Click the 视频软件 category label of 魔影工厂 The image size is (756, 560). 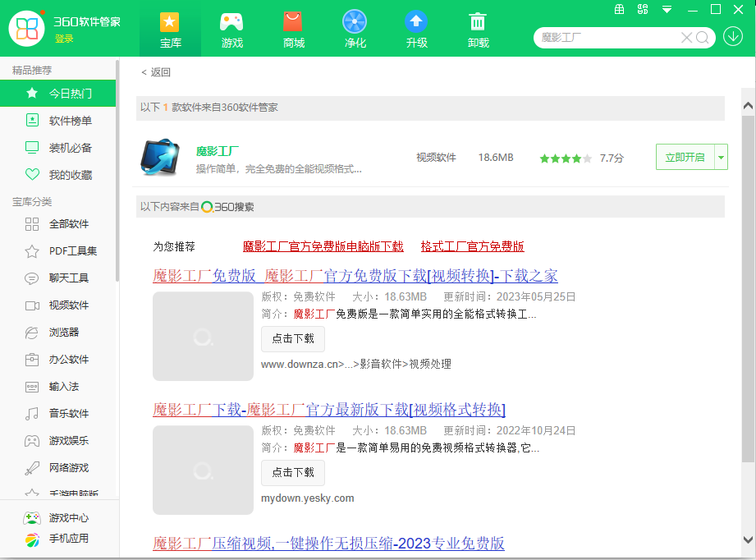(x=436, y=158)
